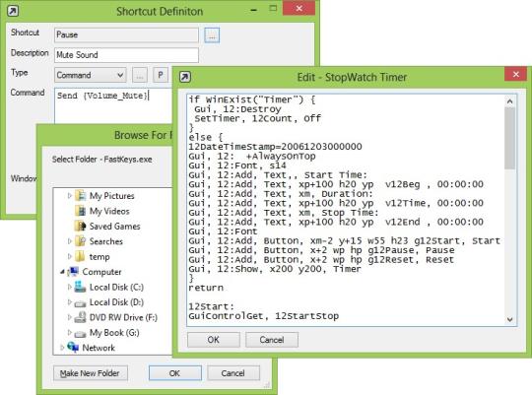Screen dimensions: 532x395
Task: Collapse the Computer node
Action: (62, 272)
